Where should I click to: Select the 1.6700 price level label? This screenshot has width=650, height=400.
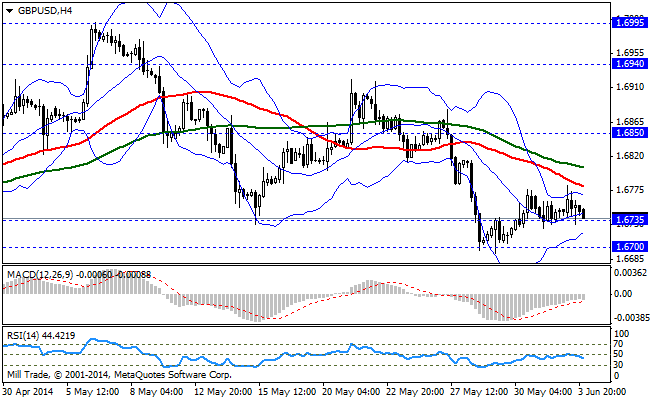[x=630, y=247]
